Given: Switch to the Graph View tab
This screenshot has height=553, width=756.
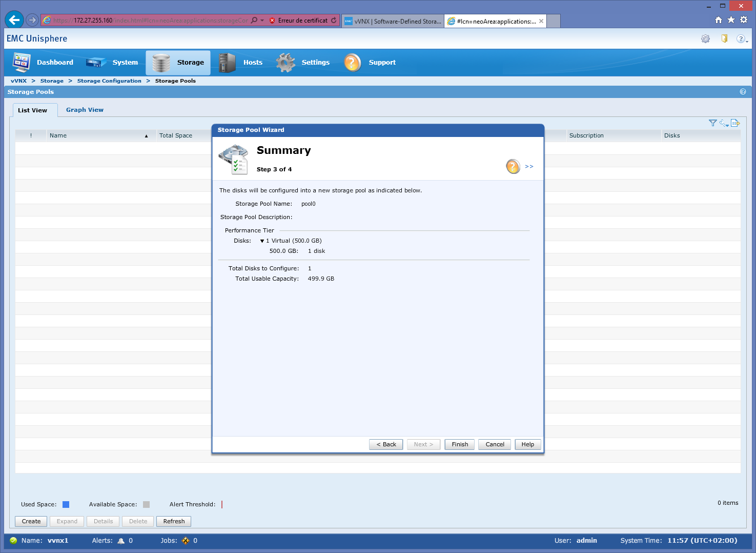Looking at the screenshot, I should (x=85, y=110).
